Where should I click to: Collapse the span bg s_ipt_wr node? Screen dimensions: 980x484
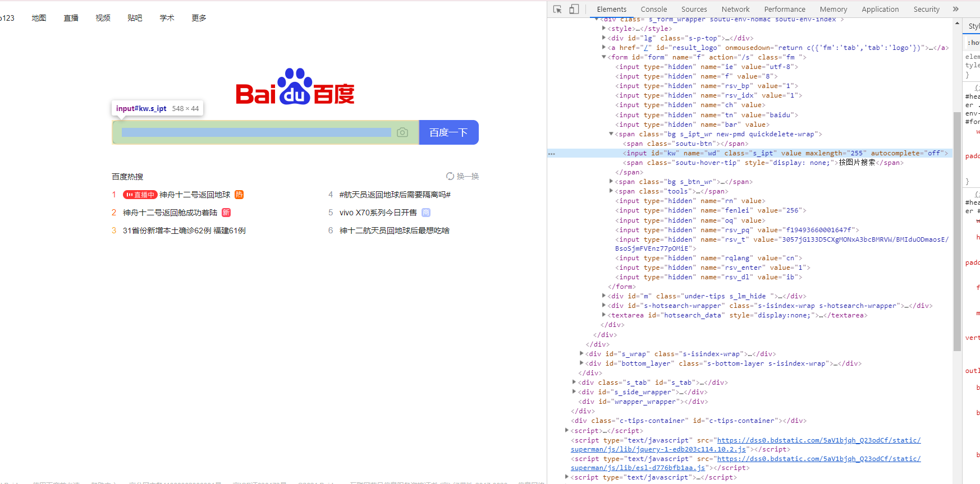click(611, 134)
